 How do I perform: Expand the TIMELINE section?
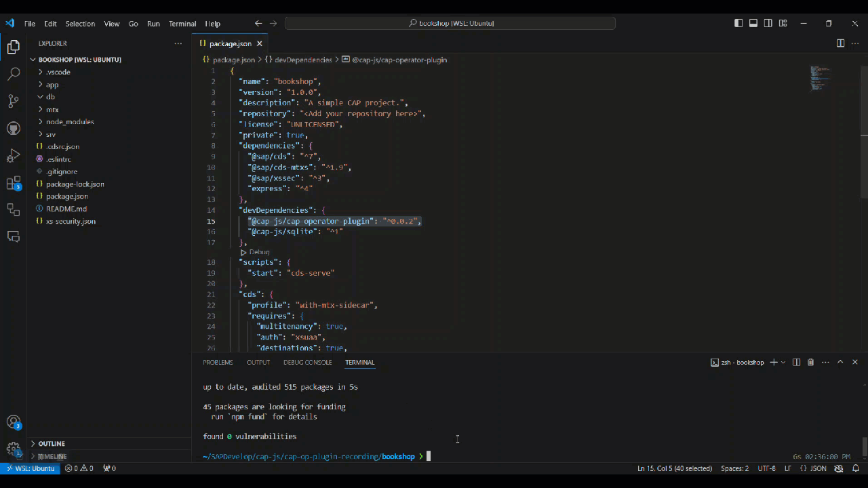(x=109, y=457)
